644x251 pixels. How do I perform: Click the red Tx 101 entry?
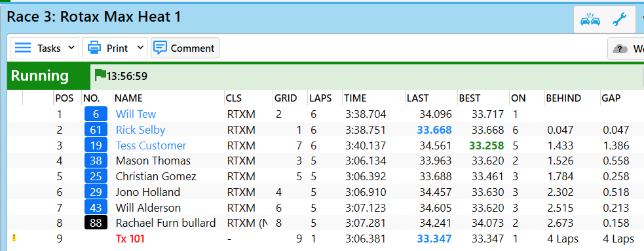pyautogui.click(x=130, y=239)
